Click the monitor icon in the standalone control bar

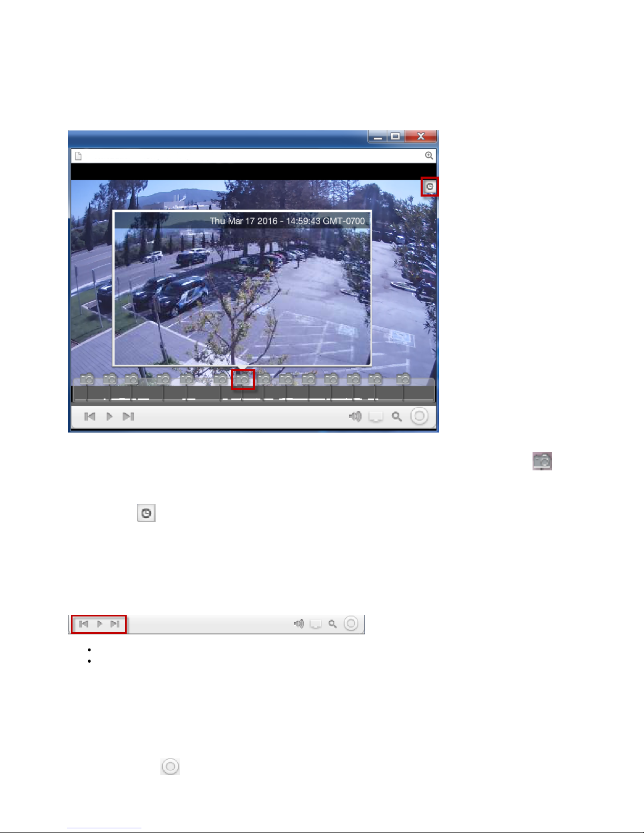click(315, 624)
